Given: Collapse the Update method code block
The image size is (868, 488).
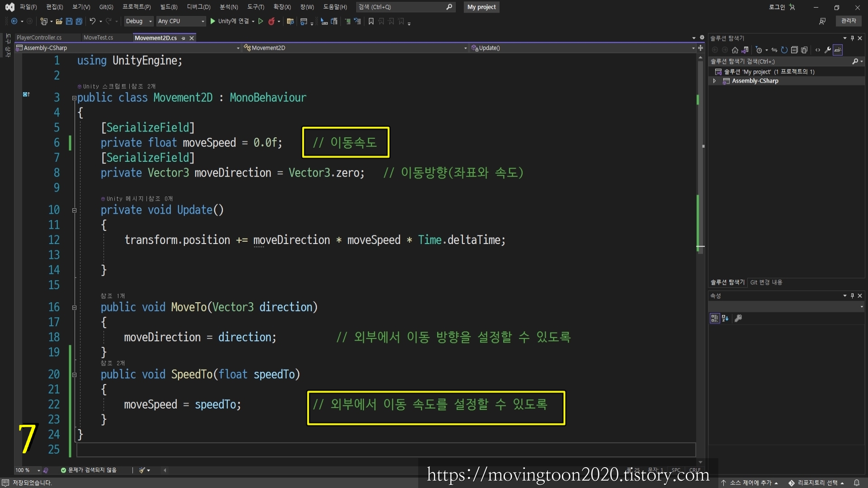Looking at the screenshot, I should click(74, 211).
